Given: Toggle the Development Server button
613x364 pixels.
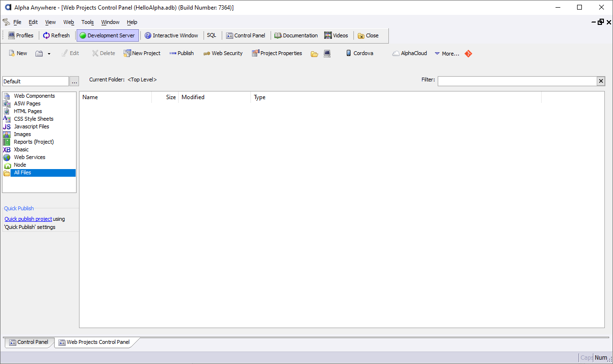Looking at the screenshot, I should pyautogui.click(x=108, y=35).
